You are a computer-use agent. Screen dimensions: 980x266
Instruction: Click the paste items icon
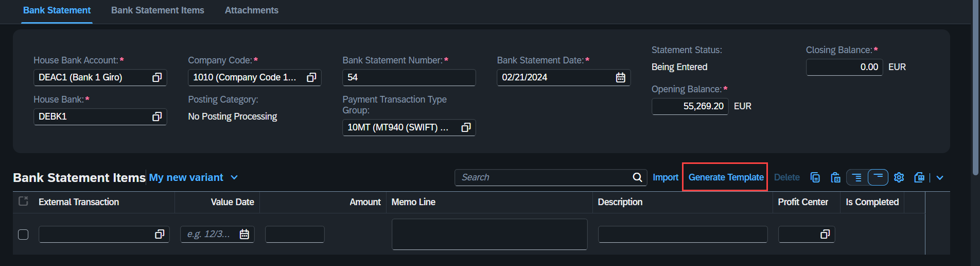(835, 177)
